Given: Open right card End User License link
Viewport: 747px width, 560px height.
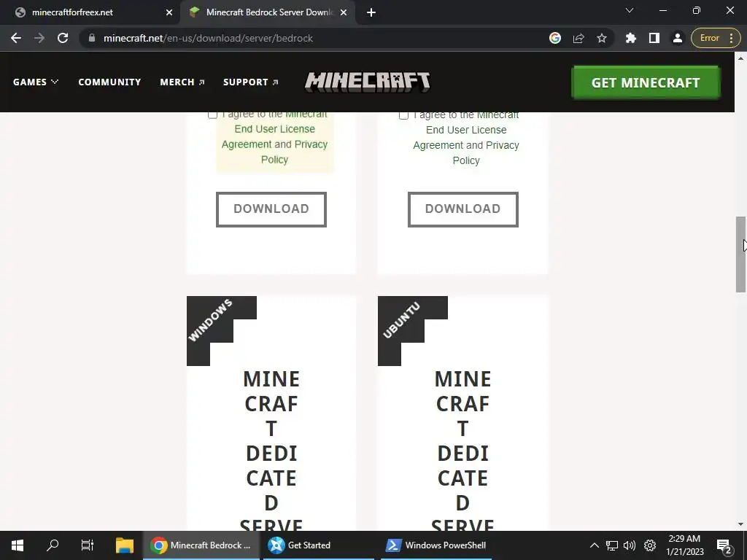Looking at the screenshot, I should pos(466,130).
